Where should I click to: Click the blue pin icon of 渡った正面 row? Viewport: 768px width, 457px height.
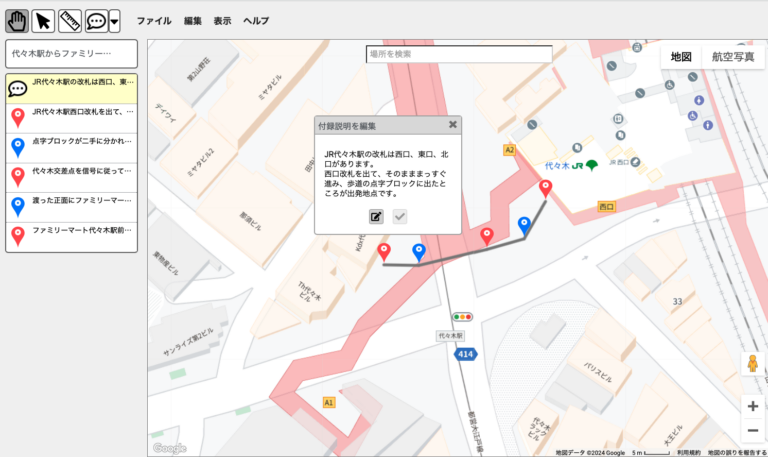(x=18, y=207)
